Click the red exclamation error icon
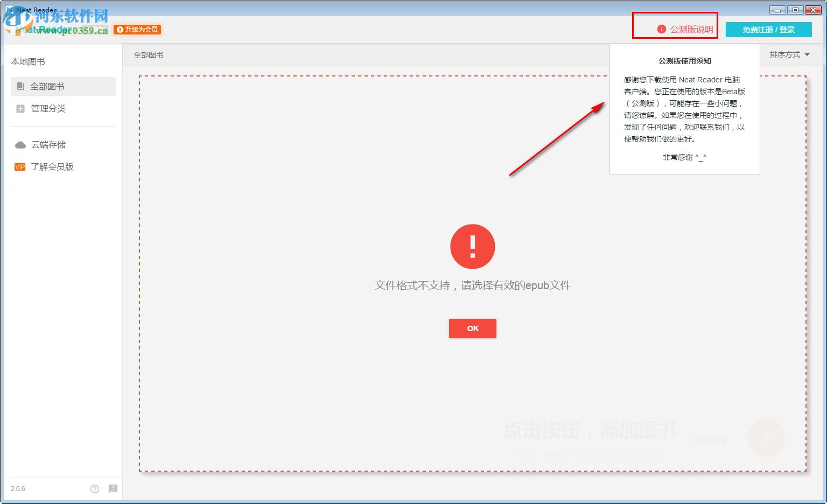Image resolution: width=827 pixels, height=504 pixels. coord(472,246)
